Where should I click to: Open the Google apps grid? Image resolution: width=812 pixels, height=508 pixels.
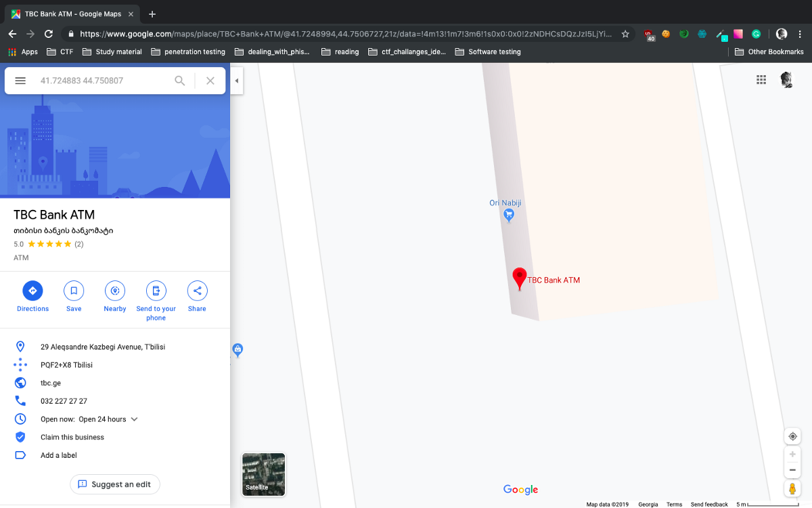tap(761, 80)
